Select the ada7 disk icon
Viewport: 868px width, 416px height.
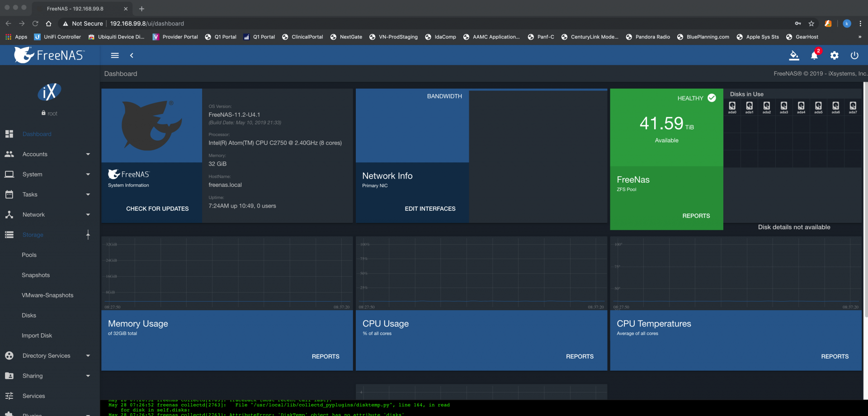click(853, 107)
